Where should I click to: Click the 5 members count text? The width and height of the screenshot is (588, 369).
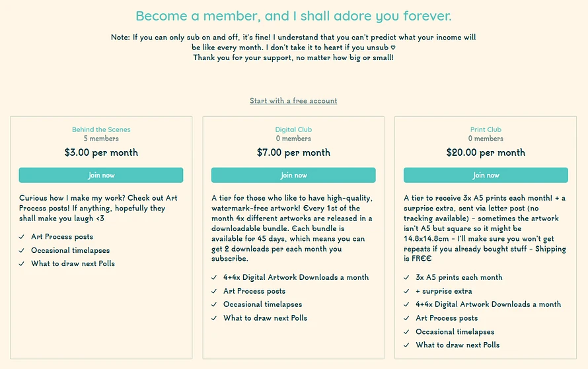101,139
